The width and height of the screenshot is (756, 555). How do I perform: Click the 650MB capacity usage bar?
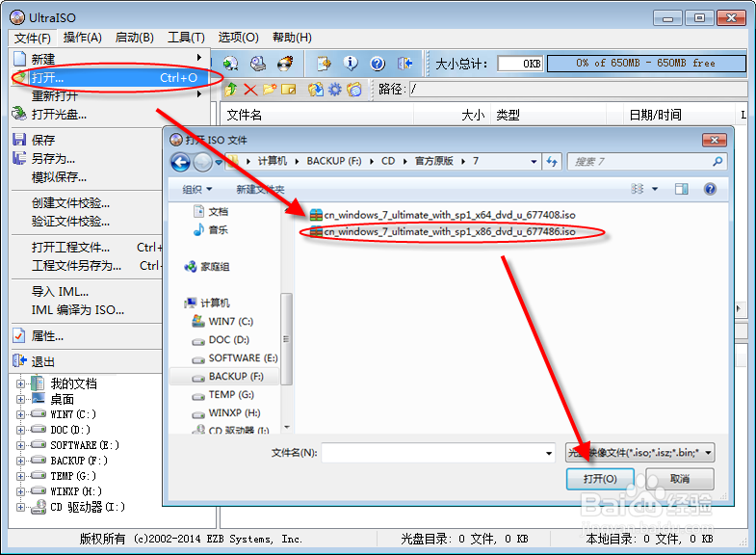[x=646, y=64]
